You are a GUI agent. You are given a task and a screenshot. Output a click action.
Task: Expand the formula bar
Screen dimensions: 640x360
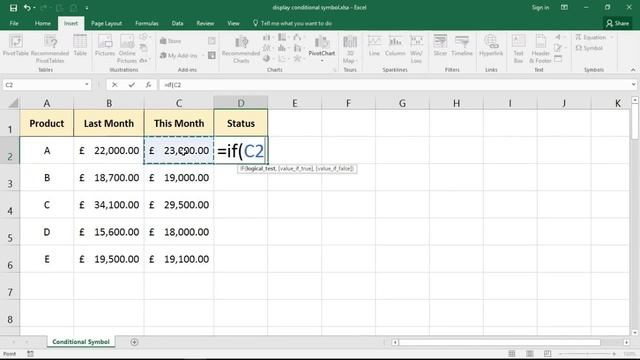pos(633,84)
